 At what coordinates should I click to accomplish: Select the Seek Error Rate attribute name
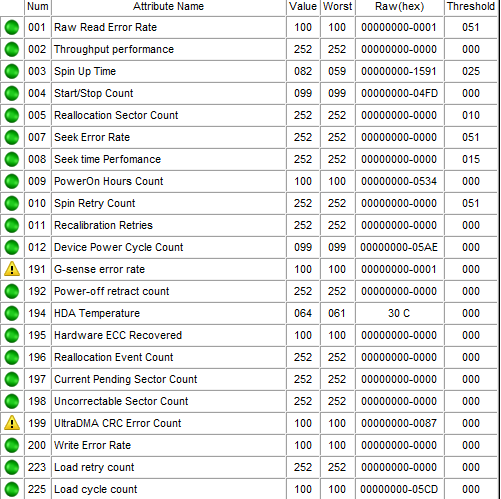tap(92, 137)
